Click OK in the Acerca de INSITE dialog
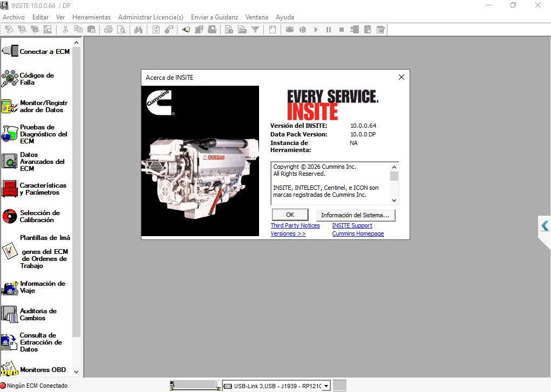The width and height of the screenshot is (551, 392). tap(290, 215)
